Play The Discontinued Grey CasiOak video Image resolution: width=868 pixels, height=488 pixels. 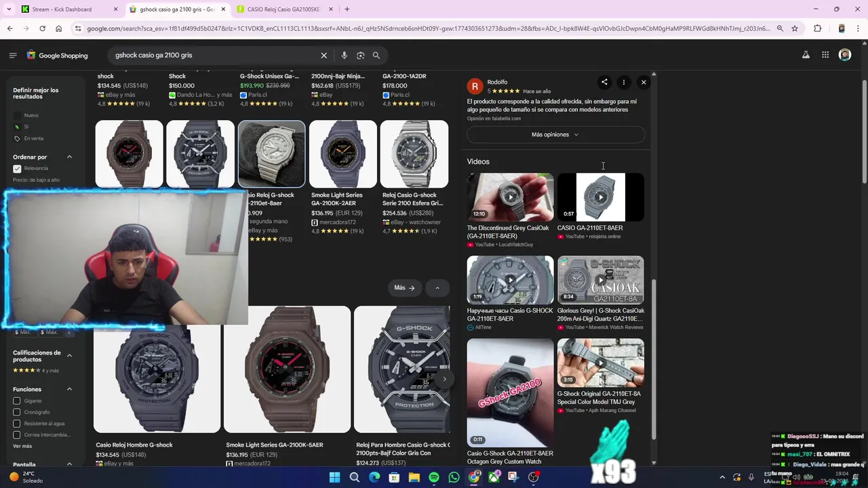(x=510, y=197)
